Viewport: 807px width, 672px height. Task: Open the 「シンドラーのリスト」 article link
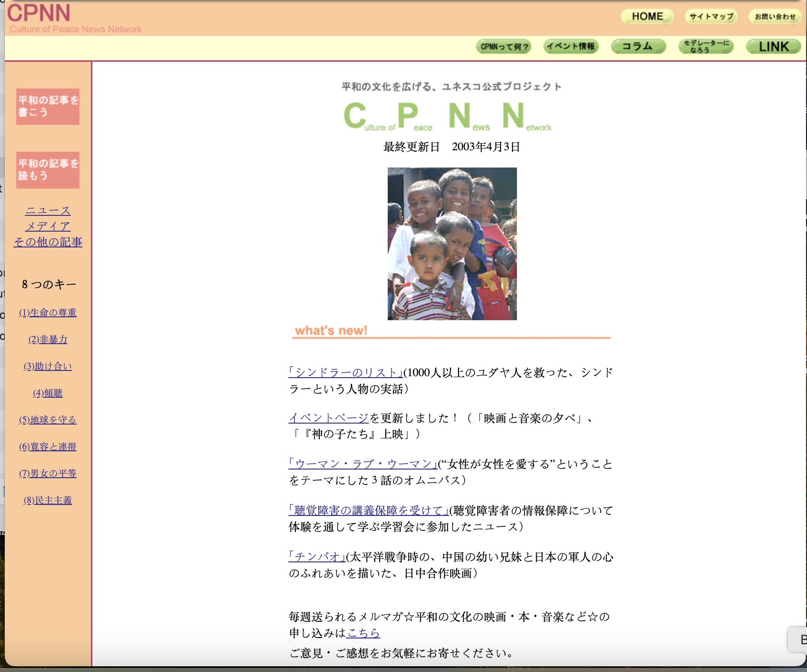[x=346, y=372]
